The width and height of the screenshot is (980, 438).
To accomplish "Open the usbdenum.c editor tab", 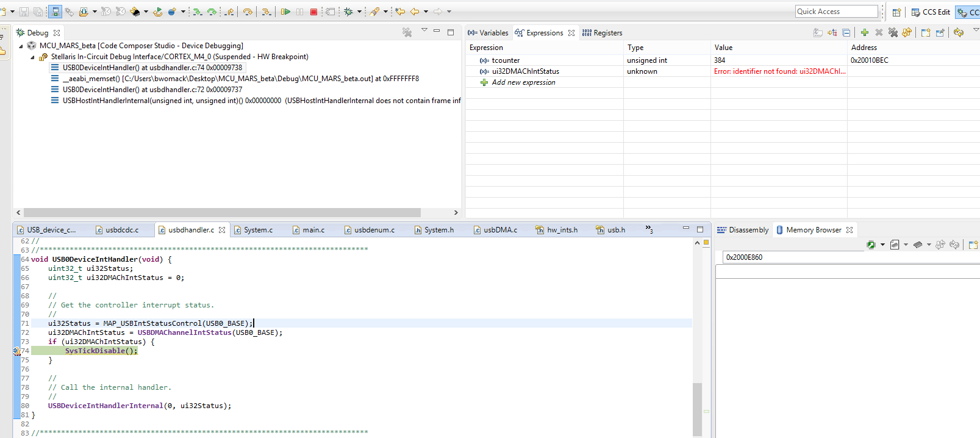I will pyautogui.click(x=370, y=230).
